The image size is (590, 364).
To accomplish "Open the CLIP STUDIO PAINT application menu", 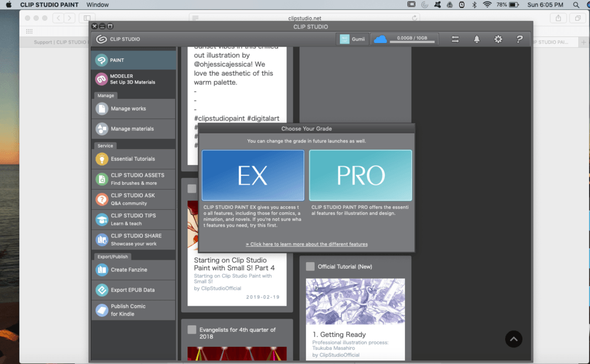I will pos(49,4).
